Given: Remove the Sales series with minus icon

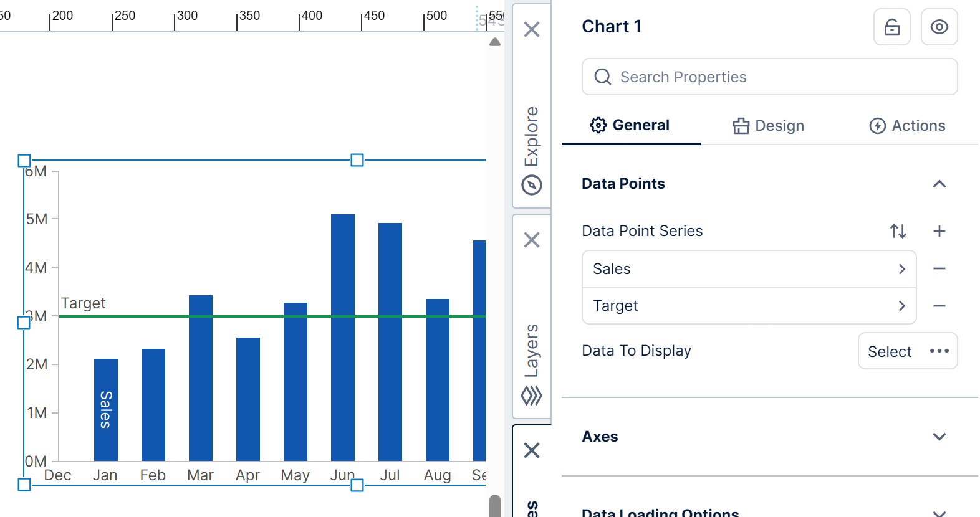Looking at the screenshot, I should pyautogui.click(x=939, y=269).
